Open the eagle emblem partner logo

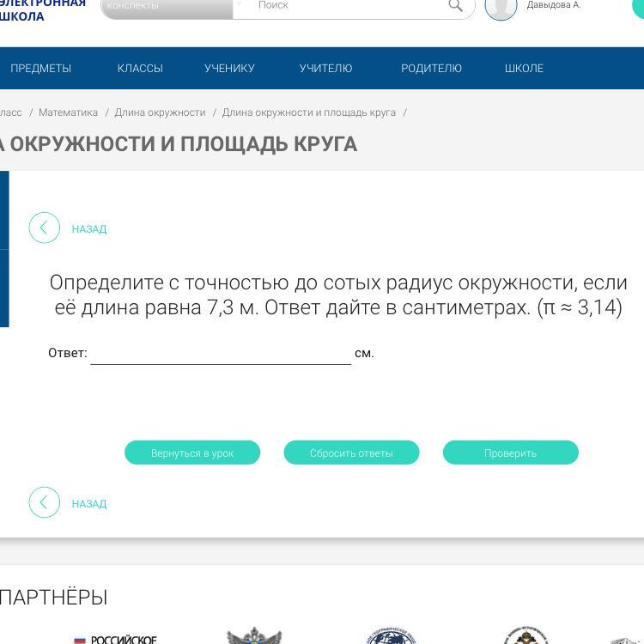254,636
